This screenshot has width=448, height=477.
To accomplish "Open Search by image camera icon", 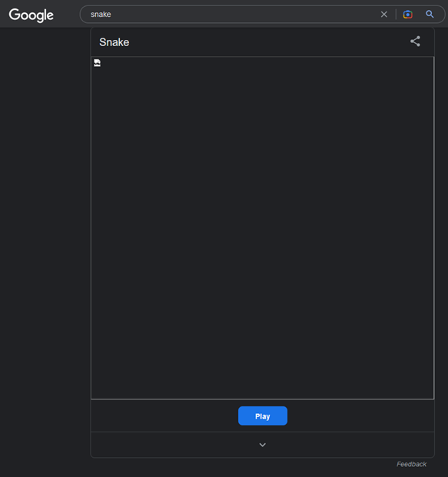I will point(408,15).
